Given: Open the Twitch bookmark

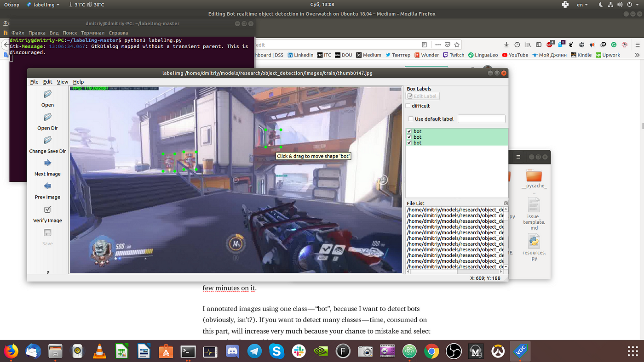Looking at the screenshot, I should [x=454, y=55].
